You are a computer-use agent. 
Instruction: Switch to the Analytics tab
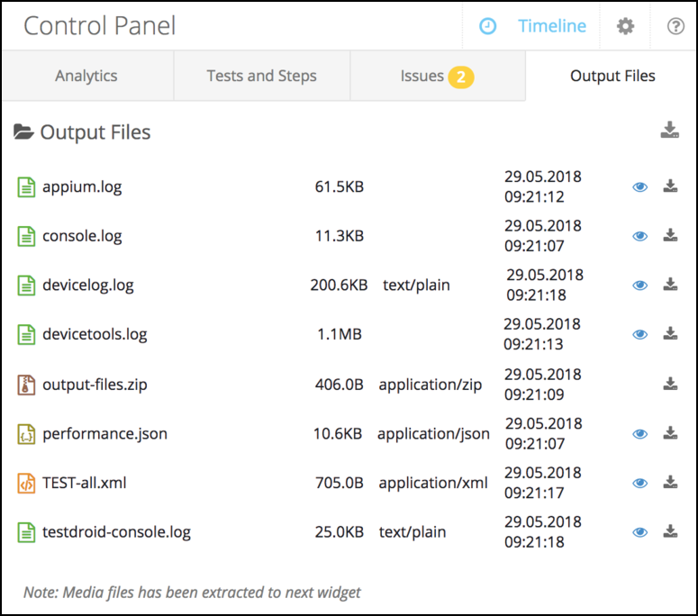(x=86, y=76)
